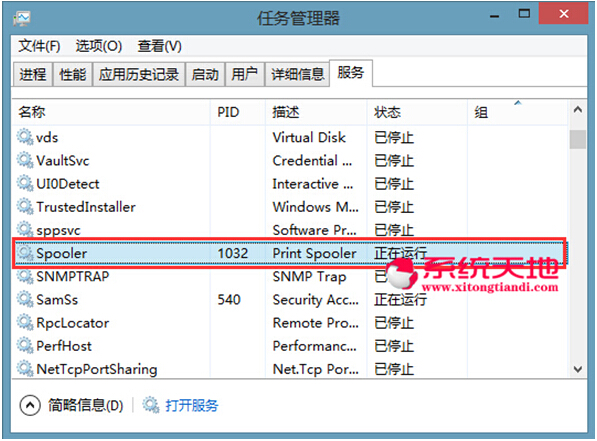The height and width of the screenshot is (441, 597).
Task: Click the PerfHost service gear icon
Action: click(25, 346)
